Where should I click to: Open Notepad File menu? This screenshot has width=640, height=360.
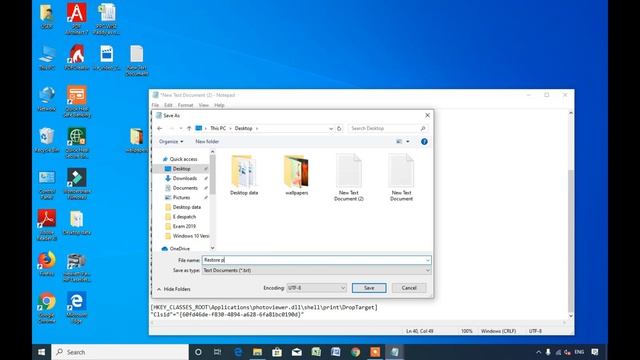click(155, 105)
